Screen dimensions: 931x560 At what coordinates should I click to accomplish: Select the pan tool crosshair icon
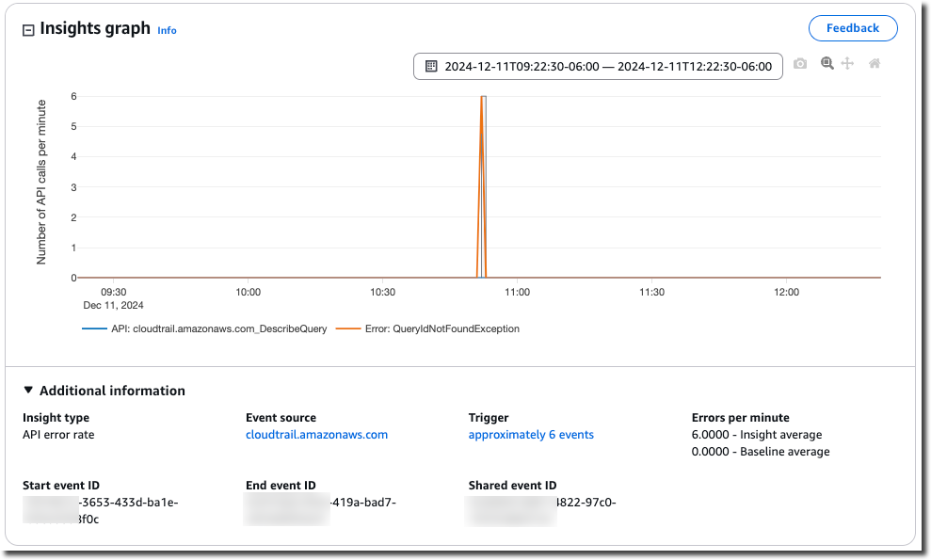(849, 63)
